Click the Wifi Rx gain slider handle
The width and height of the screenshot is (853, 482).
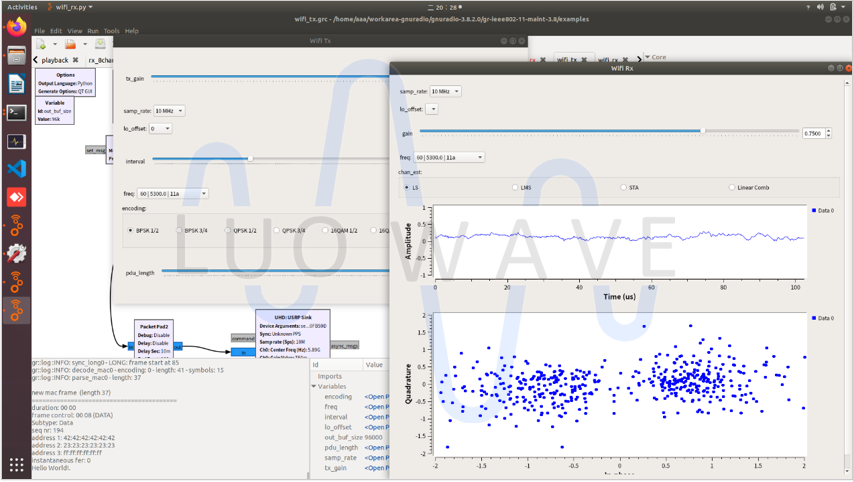coord(703,131)
